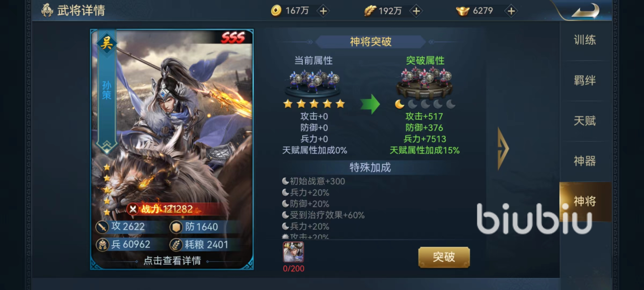Click 点击查看详情 to view details
Image resolution: width=644 pixels, height=290 pixels.
click(x=172, y=261)
